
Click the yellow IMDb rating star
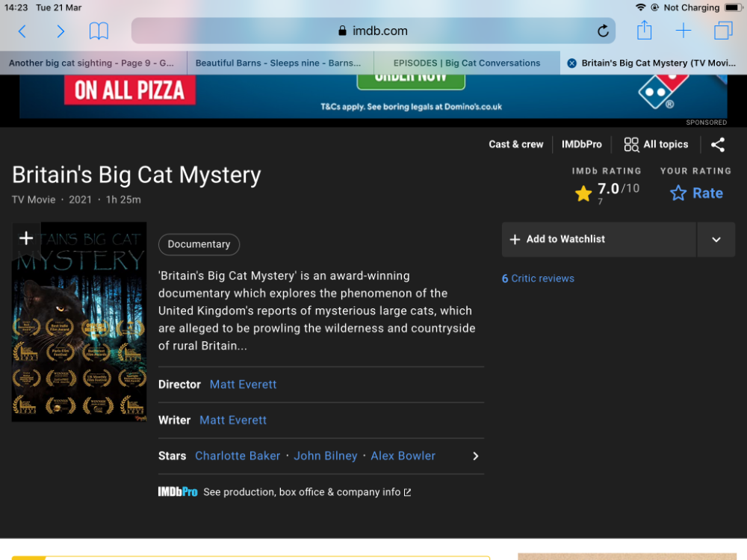pyautogui.click(x=583, y=194)
